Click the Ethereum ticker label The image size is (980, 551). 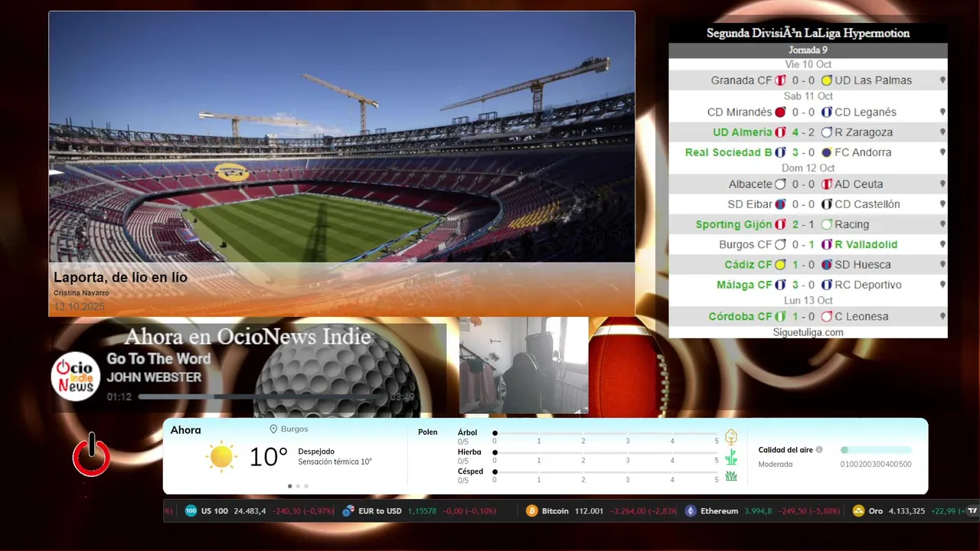pyautogui.click(x=719, y=511)
